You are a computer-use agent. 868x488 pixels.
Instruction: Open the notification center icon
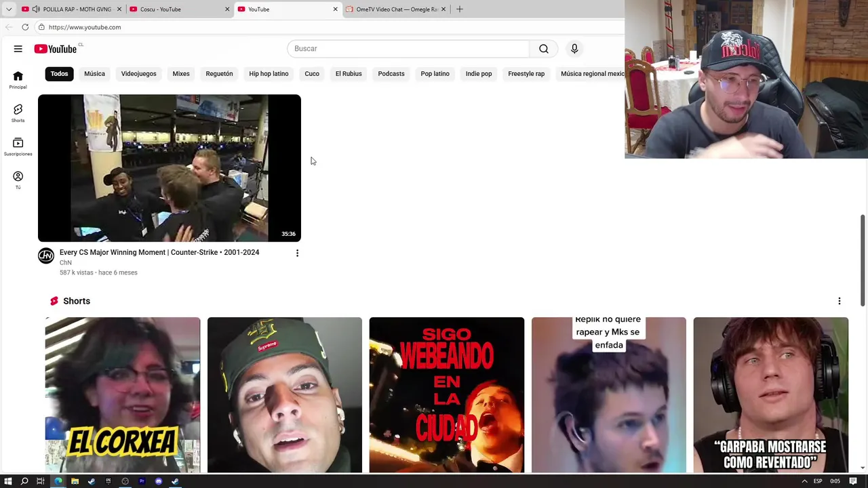[x=854, y=481]
